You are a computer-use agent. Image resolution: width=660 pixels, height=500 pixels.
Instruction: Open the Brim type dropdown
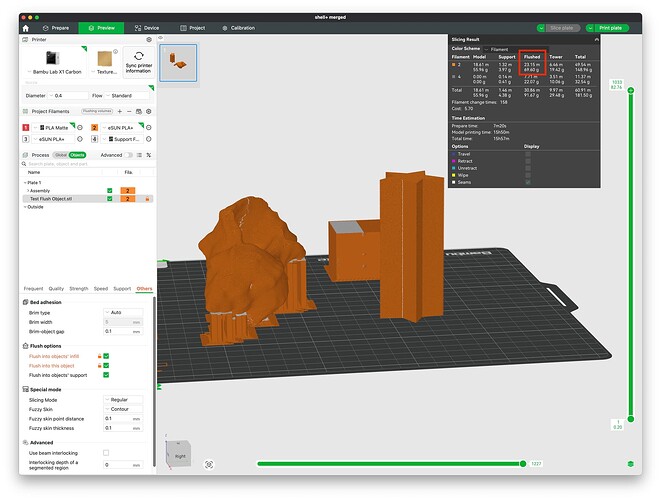pyautogui.click(x=123, y=312)
